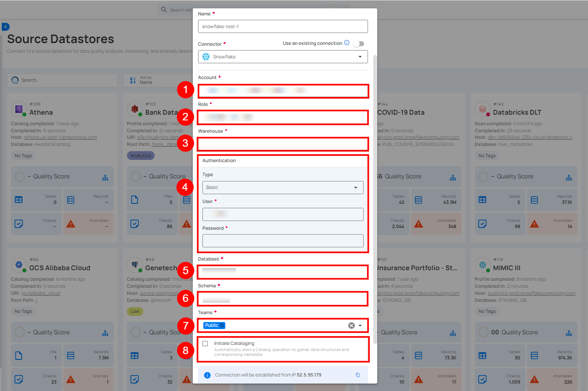Click the Source Datastores page heading
Screen dimensions: 588x391
(x=61, y=39)
